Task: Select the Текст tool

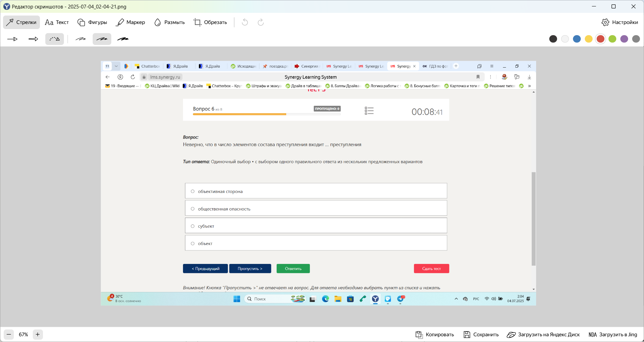Action: (57, 22)
